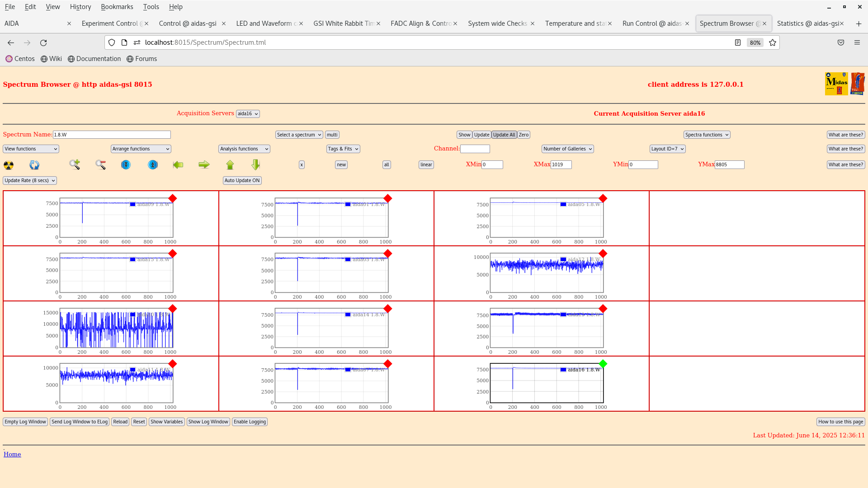Expand the Acquisition Servers aida16 dropdown
Viewport: 868px width, 488px height.
coord(248,114)
